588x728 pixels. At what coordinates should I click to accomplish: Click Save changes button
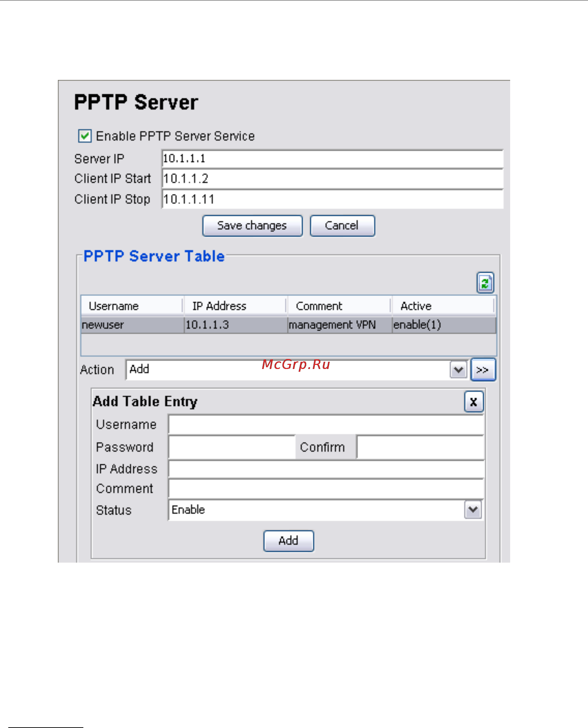click(252, 226)
